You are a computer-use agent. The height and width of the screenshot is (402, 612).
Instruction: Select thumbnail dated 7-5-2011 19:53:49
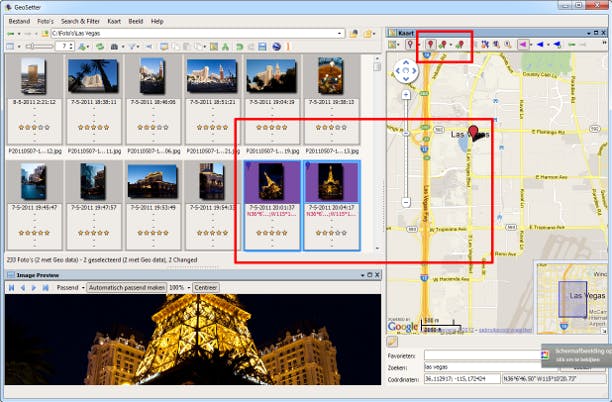pyautogui.click(x=153, y=205)
